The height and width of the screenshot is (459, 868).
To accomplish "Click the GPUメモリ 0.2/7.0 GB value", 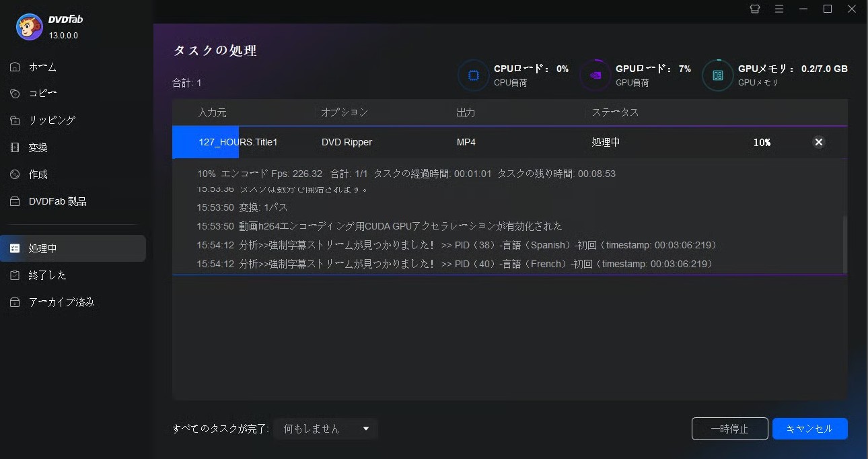I will click(x=824, y=69).
